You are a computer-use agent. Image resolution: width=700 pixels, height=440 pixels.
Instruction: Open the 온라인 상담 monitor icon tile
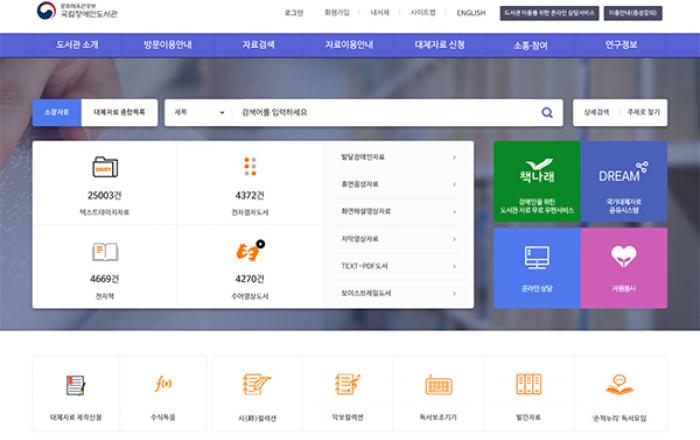click(536, 267)
